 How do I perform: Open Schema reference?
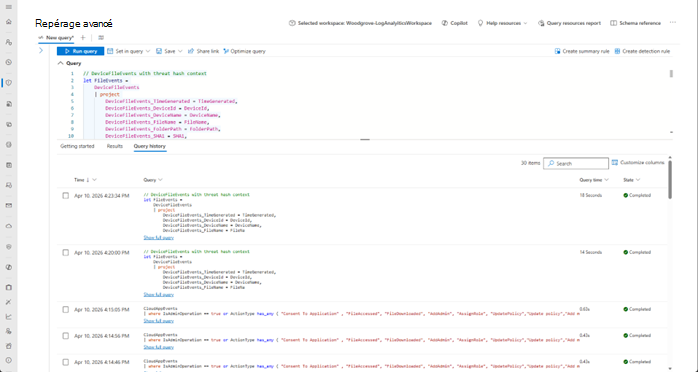tap(635, 23)
